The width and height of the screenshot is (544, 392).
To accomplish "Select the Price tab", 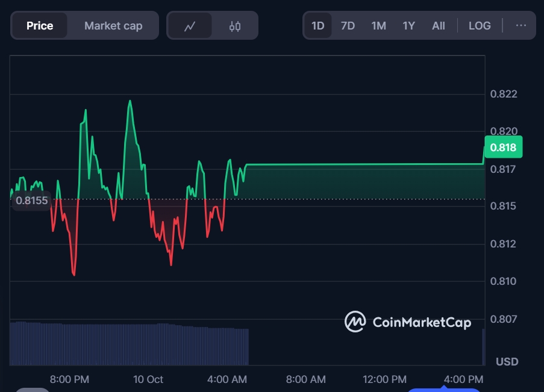I will click(40, 26).
